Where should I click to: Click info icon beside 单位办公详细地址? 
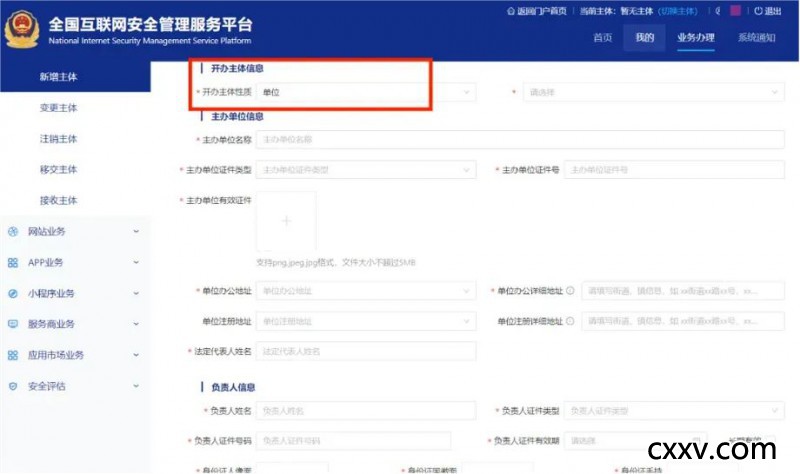pyautogui.click(x=570, y=291)
